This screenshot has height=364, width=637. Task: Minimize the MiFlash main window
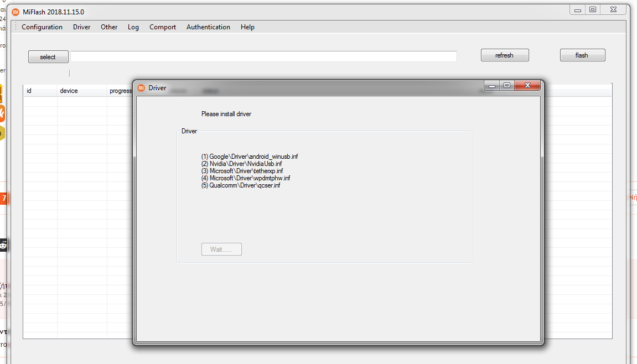pos(577,9)
